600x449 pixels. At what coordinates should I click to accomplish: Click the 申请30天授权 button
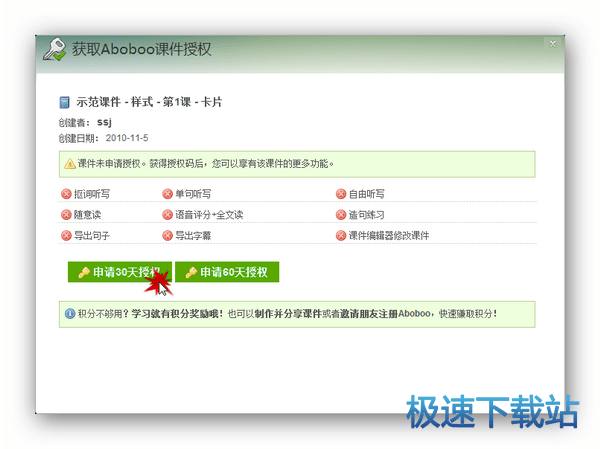click(120, 272)
